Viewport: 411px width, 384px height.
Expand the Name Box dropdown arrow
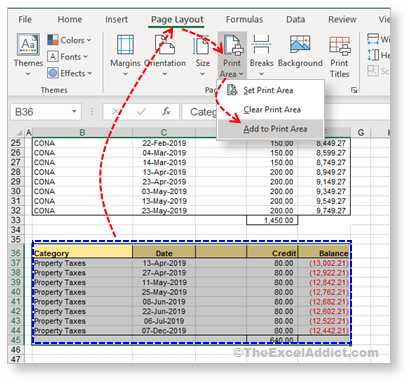[74, 112]
